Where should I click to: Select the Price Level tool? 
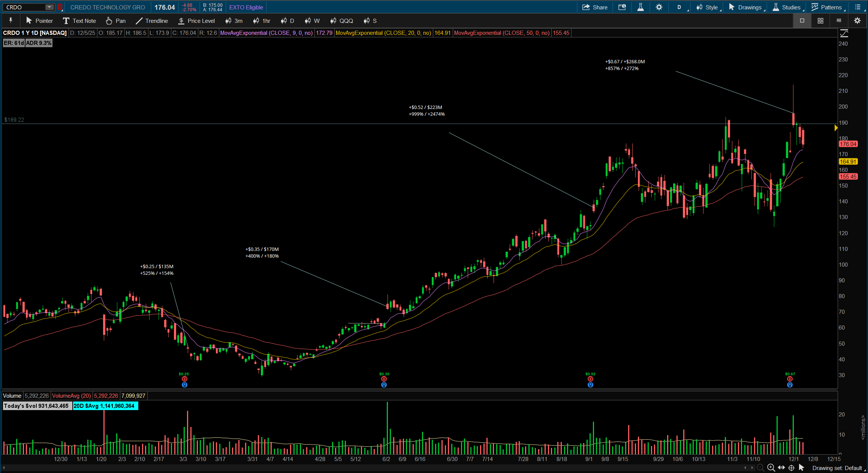pos(196,21)
